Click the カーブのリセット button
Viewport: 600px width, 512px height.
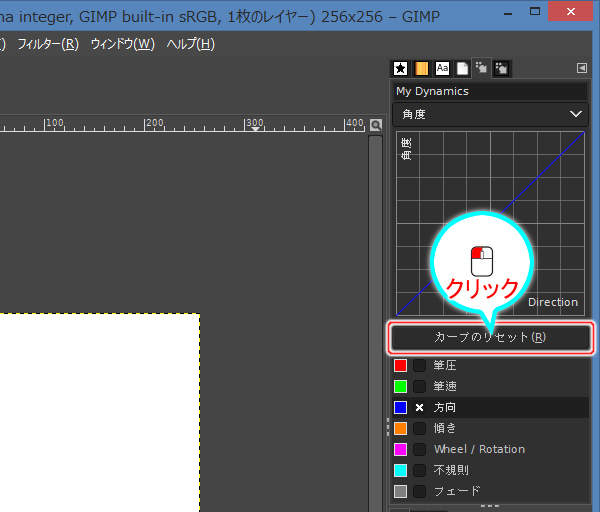[489, 337]
